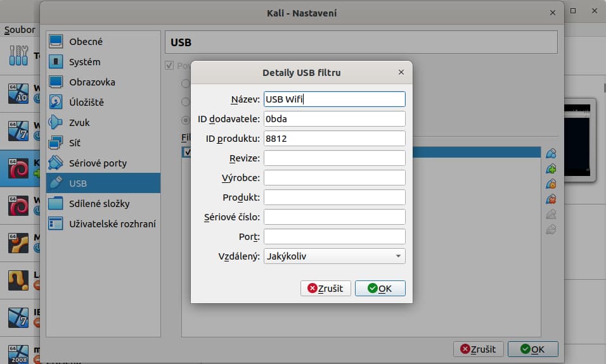Open Vzdálený dropdown set to Jakýkoliv
Screen dimensions: 606x364
point(334,256)
